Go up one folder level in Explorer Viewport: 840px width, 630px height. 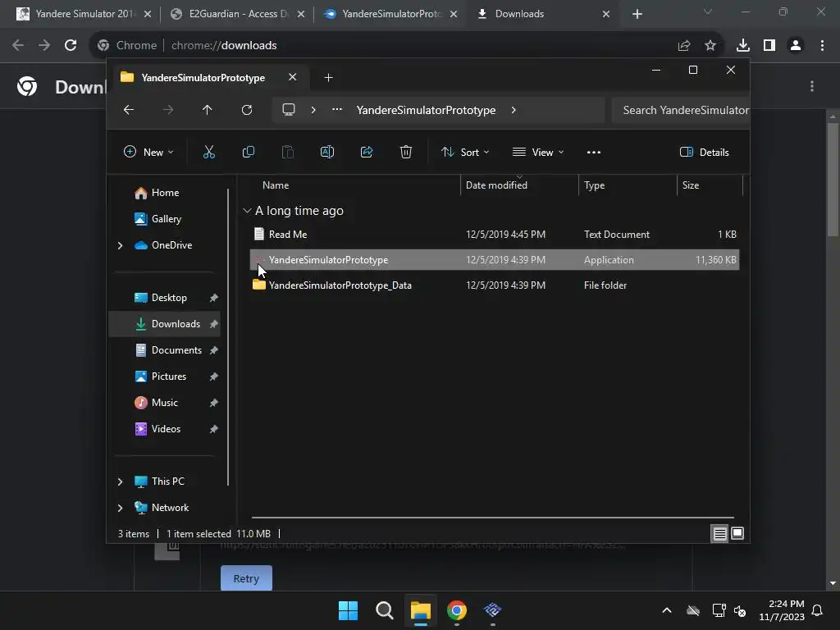click(x=208, y=110)
